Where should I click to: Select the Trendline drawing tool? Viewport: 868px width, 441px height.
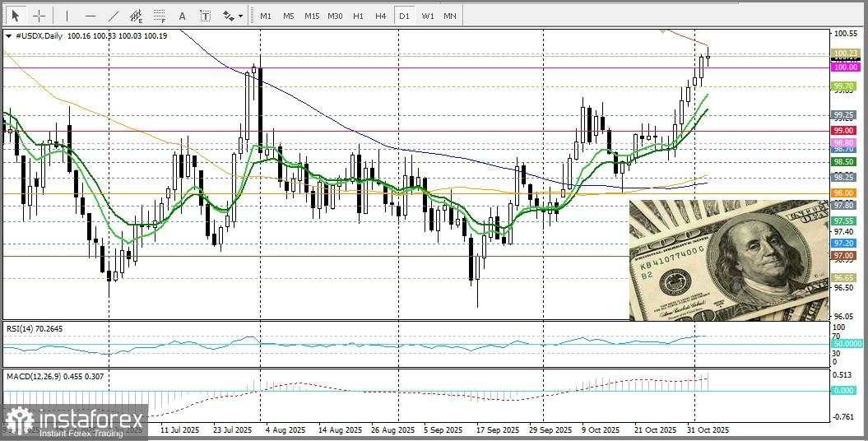pos(114,16)
